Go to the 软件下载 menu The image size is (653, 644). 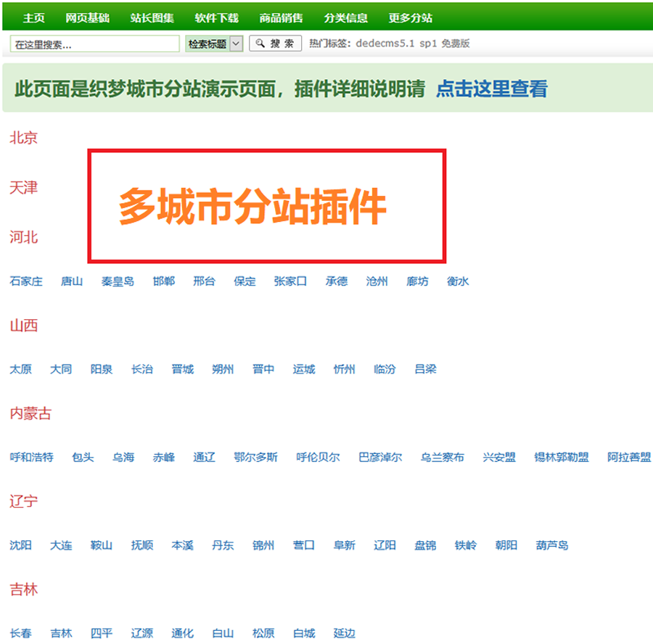216,18
